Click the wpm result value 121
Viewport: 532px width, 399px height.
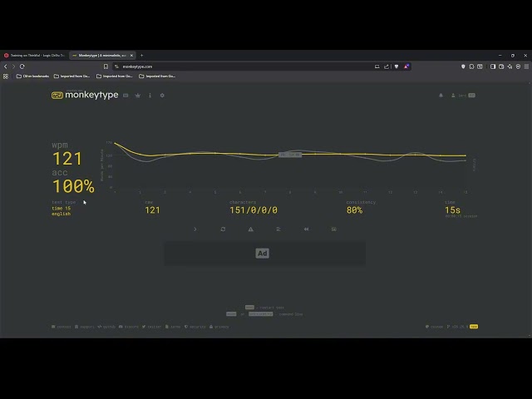(67, 159)
